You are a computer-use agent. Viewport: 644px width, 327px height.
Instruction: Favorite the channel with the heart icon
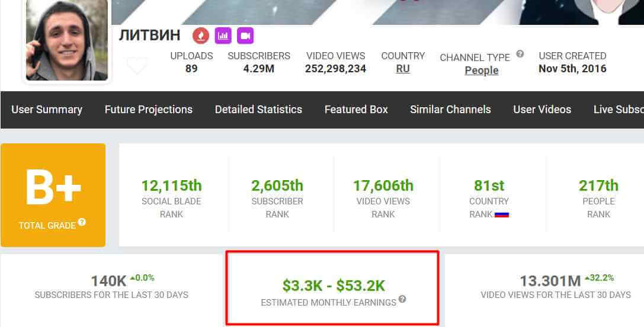[137, 66]
